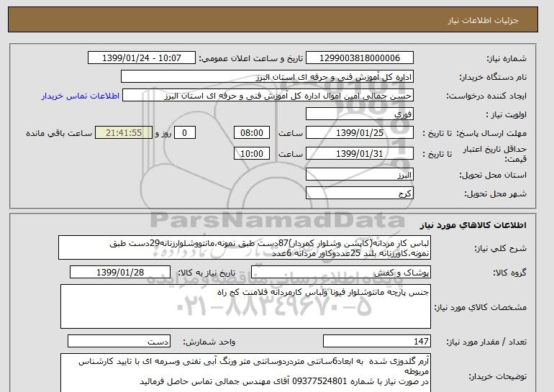554x392 pixels.
Task: Select the section heading اطلاعات کالاهای مورد نیاز
Action: pos(473,225)
